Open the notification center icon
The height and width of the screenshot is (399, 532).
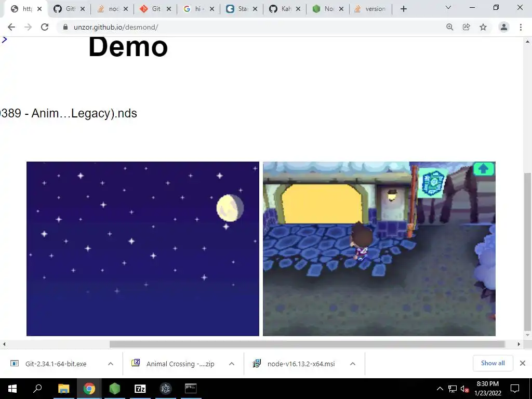[x=515, y=389]
